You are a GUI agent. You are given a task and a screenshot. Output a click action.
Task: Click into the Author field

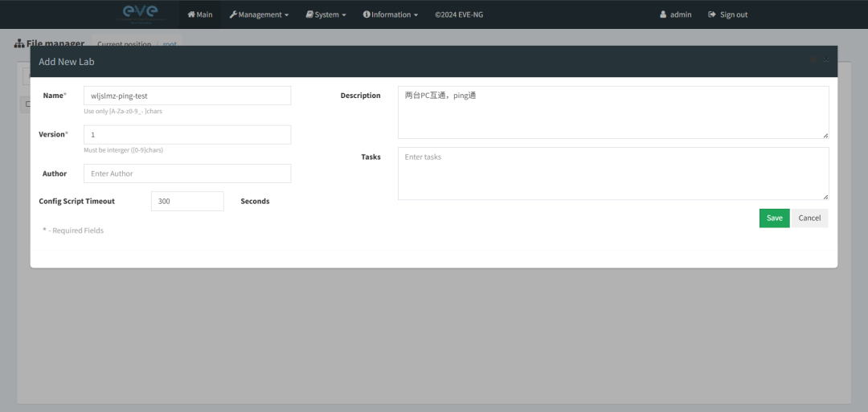[187, 173]
